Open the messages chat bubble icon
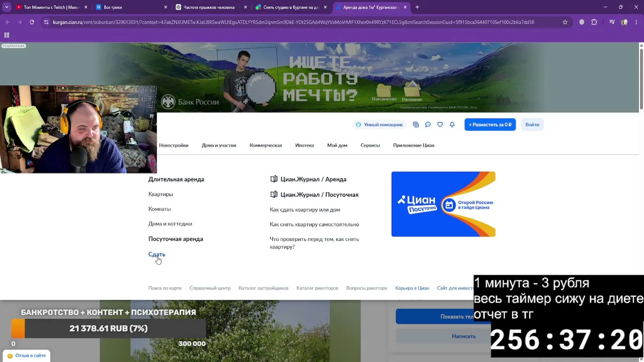The height and width of the screenshot is (362, 644). (428, 125)
